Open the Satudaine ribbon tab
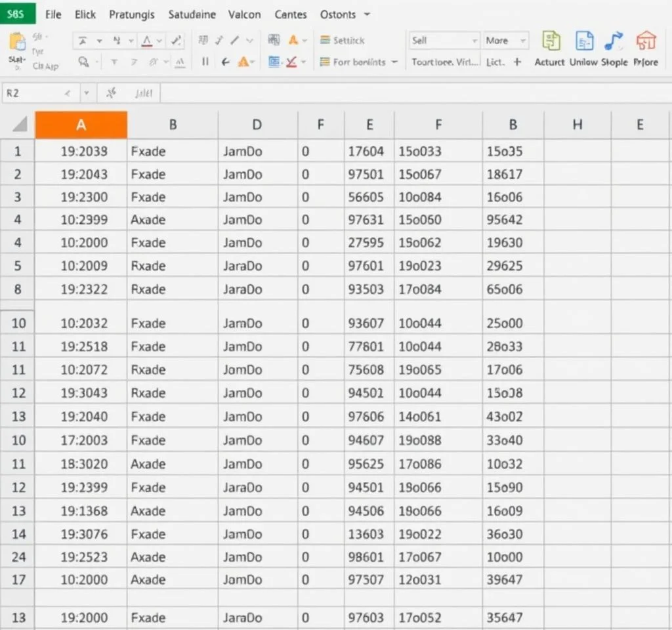The width and height of the screenshot is (672, 630). click(192, 14)
